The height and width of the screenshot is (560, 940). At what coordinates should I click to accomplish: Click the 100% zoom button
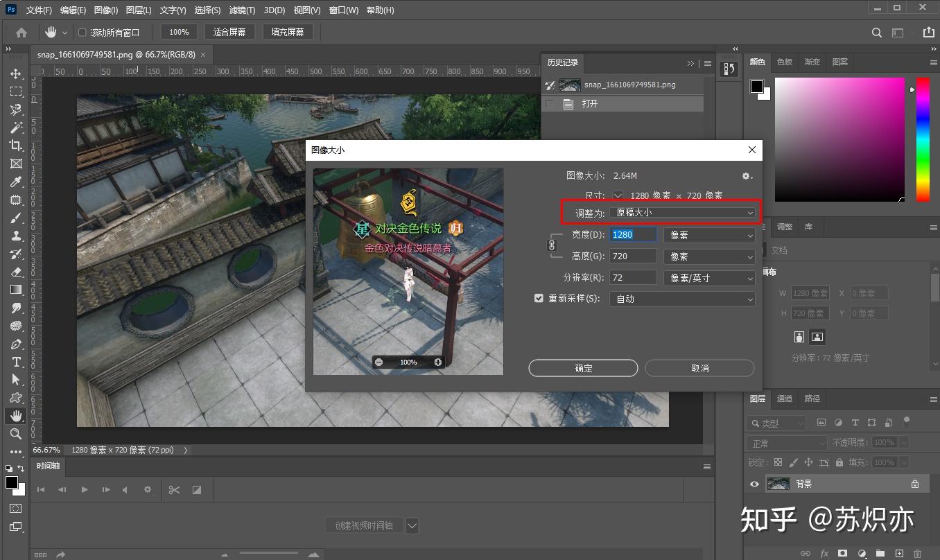[x=180, y=32]
